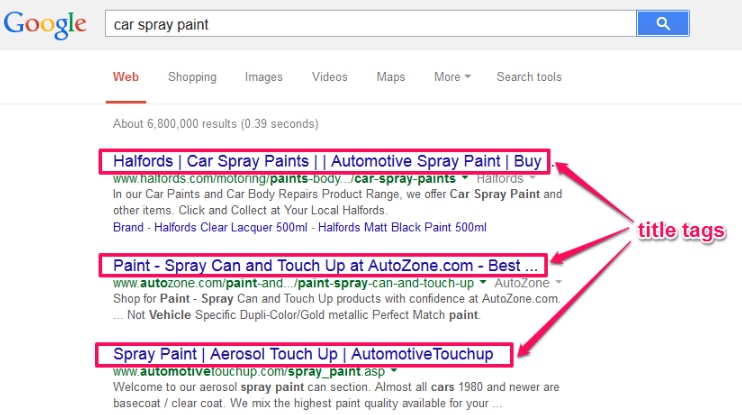This screenshot has height=415, width=742.
Task: Switch to the Images tab
Action: [x=264, y=77]
